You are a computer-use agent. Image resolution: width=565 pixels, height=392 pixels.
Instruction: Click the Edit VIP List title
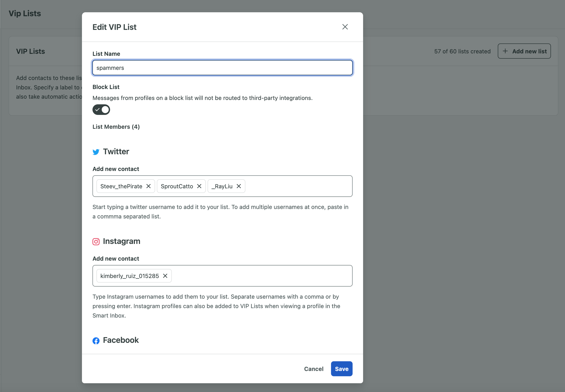[114, 27]
